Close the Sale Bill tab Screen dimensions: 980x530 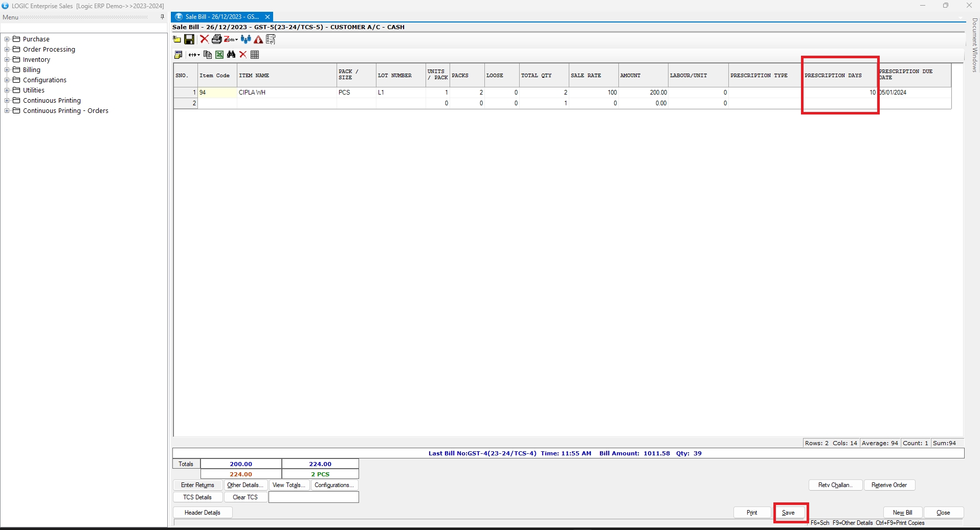[x=267, y=17]
